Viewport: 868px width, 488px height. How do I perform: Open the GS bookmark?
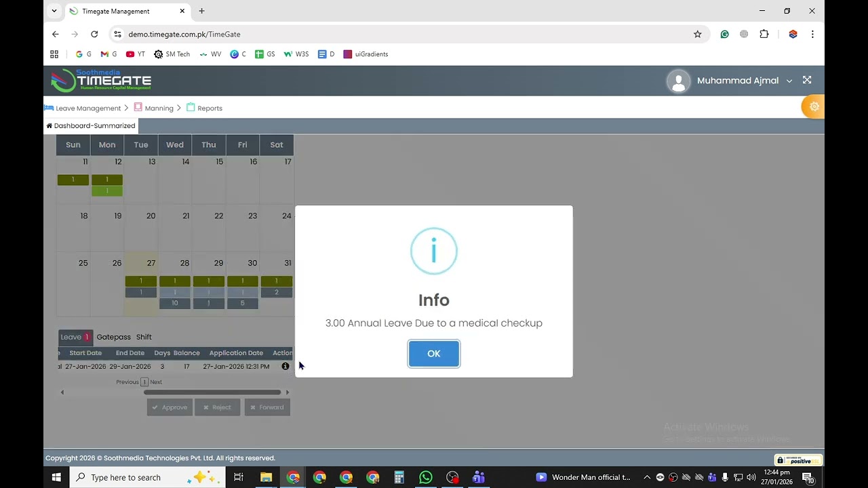click(x=265, y=54)
